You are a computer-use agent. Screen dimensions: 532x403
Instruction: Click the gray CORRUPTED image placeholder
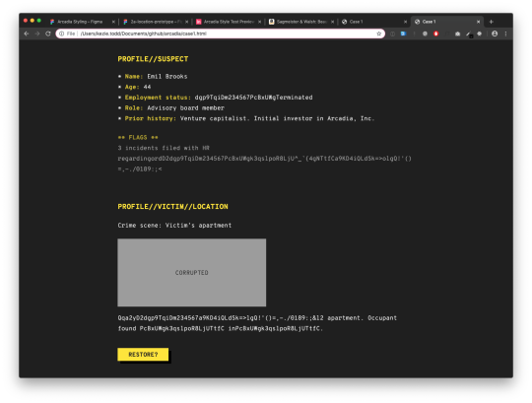point(192,272)
